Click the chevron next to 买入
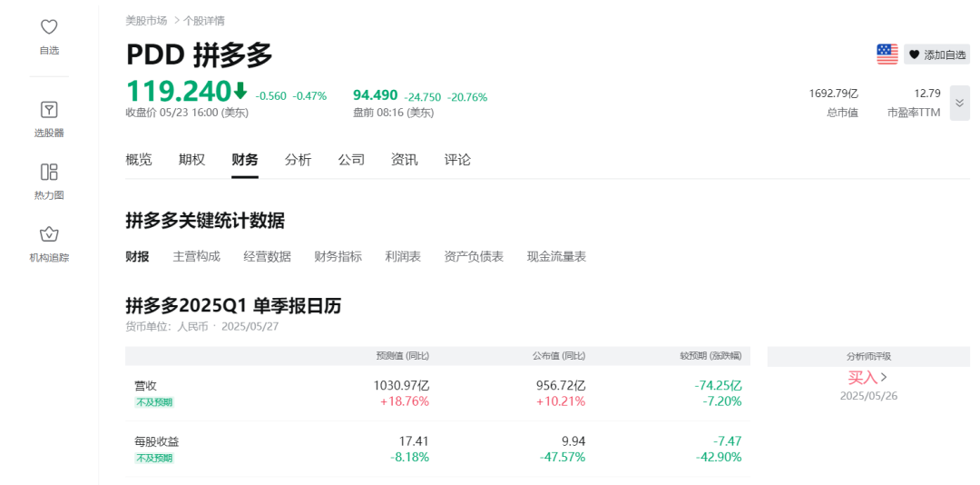980x485 pixels. [884, 377]
